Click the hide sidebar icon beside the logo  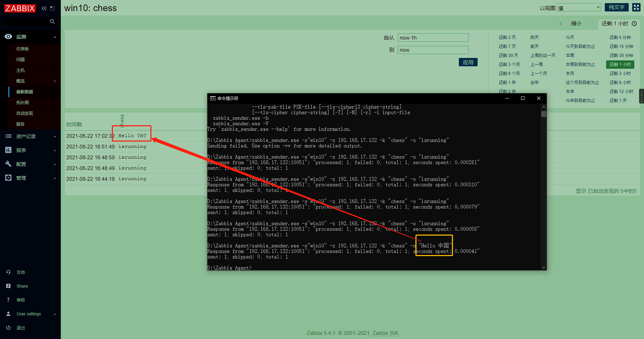pos(52,8)
